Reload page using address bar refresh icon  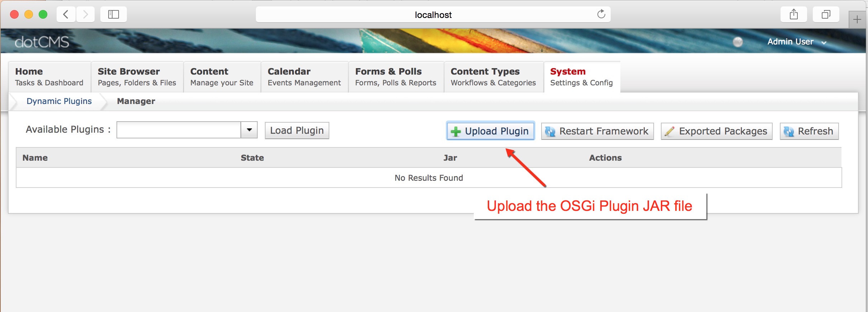601,14
